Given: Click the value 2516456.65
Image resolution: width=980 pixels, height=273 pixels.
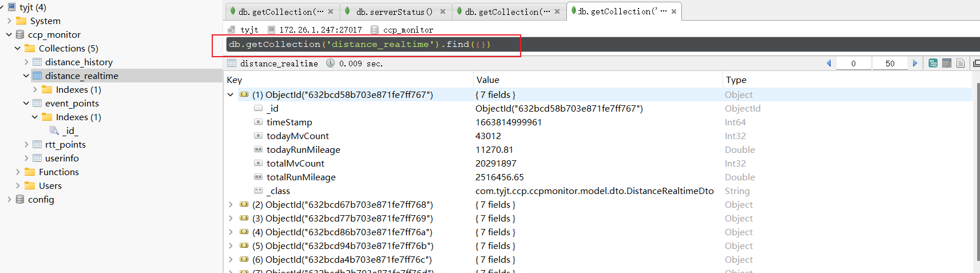Looking at the screenshot, I should [499, 177].
